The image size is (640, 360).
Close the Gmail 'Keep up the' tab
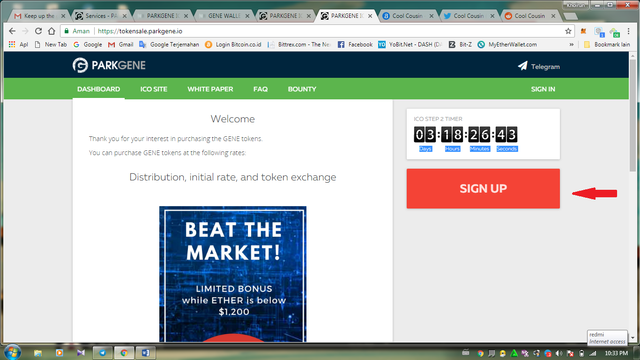pos(63,16)
